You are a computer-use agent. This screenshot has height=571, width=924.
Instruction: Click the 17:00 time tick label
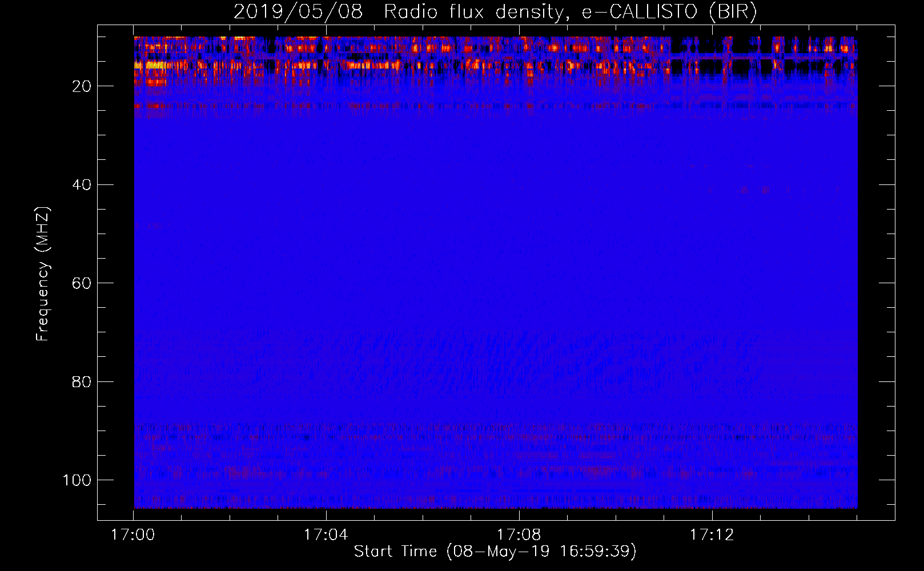(x=133, y=535)
